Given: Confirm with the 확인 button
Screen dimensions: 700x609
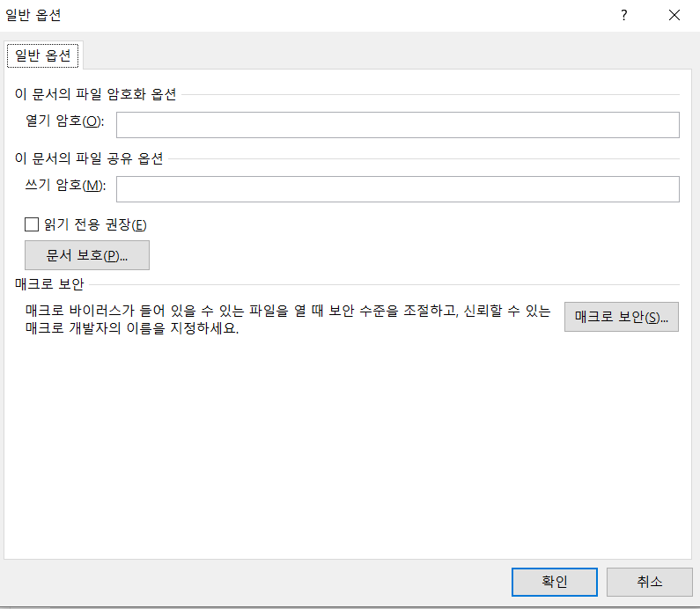Looking at the screenshot, I should 555,582.
